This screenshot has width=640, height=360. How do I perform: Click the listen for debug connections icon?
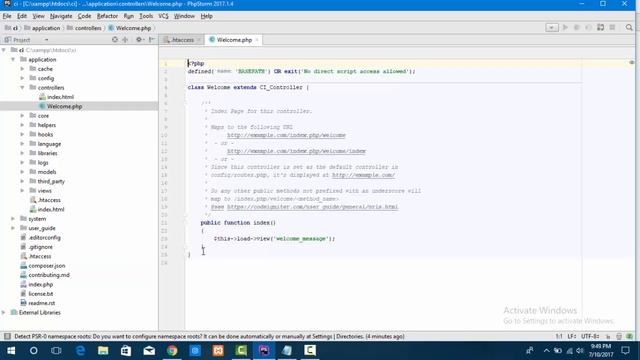[x=600, y=27]
